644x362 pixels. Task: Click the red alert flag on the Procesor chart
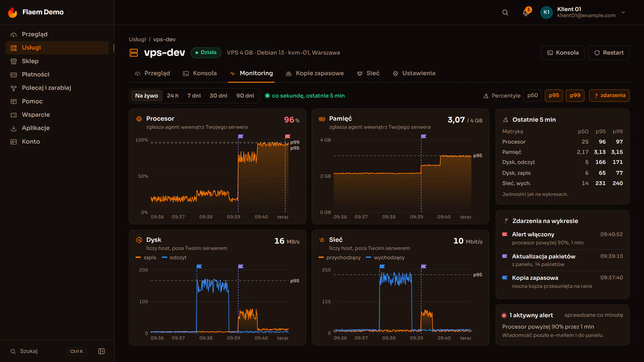click(x=287, y=137)
